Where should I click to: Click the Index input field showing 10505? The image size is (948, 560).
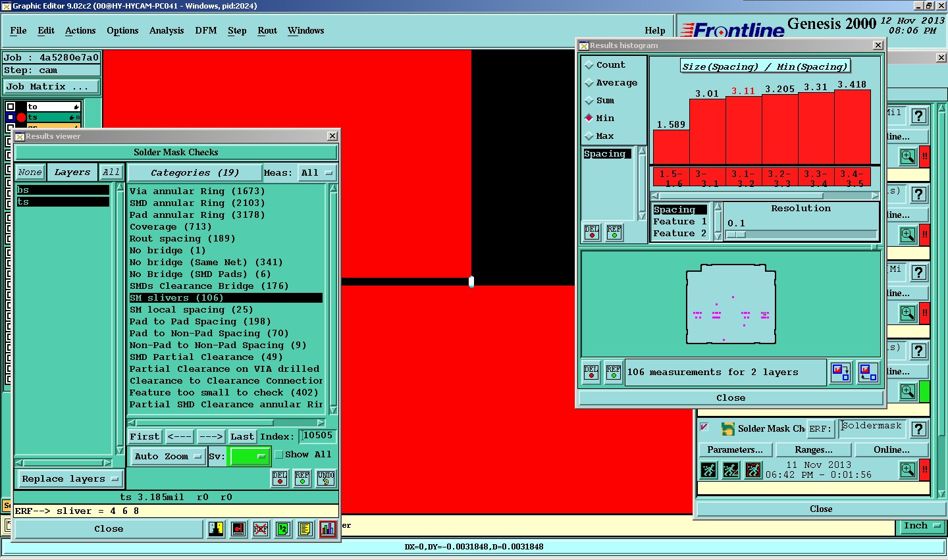tap(318, 436)
